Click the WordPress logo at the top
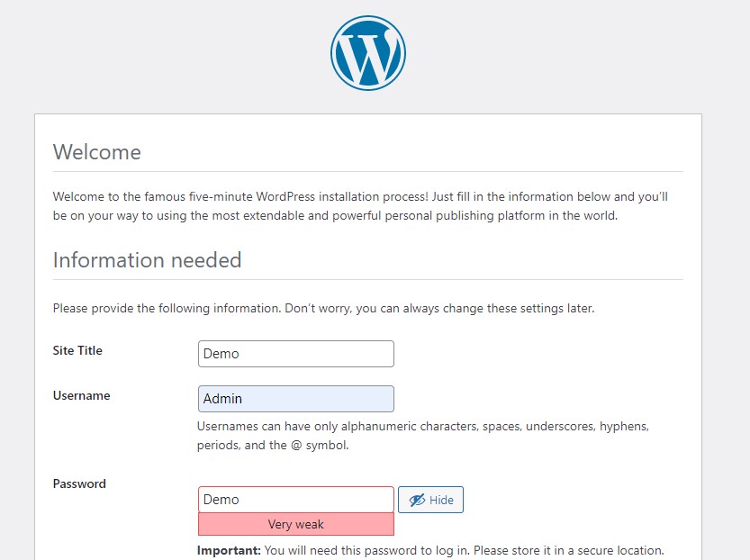Screen dimensions: 750x560 367,53
